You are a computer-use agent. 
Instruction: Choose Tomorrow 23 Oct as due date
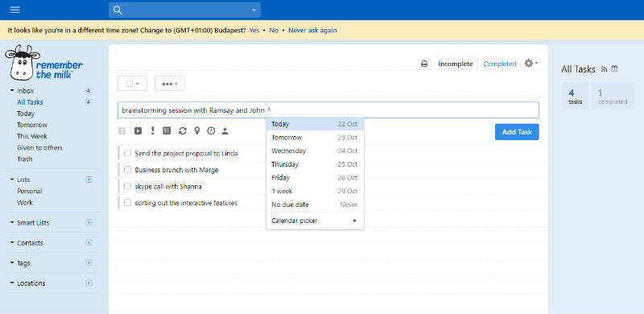point(315,137)
